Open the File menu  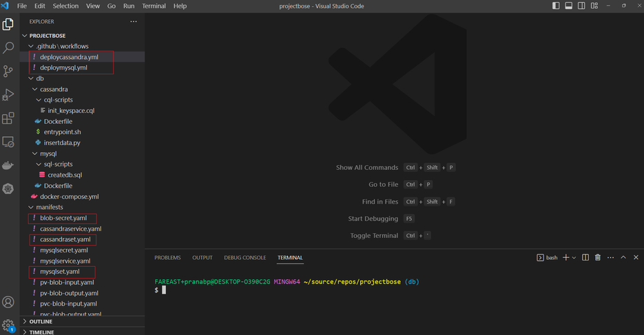pyautogui.click(x=22, y=6)
